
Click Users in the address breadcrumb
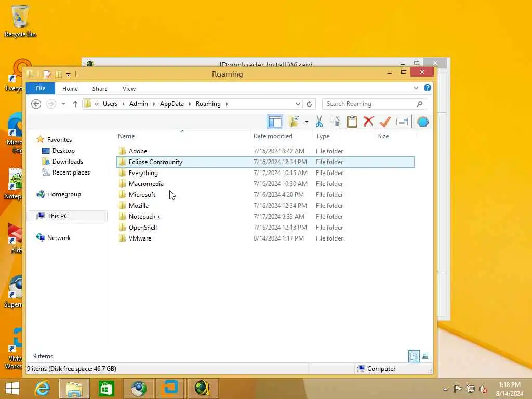point(110,104)
